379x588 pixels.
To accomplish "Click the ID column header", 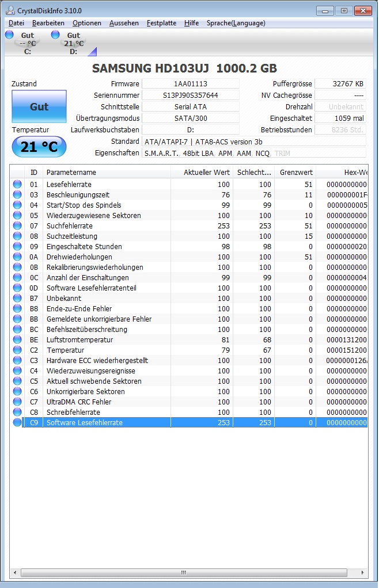I will point(34,173).
